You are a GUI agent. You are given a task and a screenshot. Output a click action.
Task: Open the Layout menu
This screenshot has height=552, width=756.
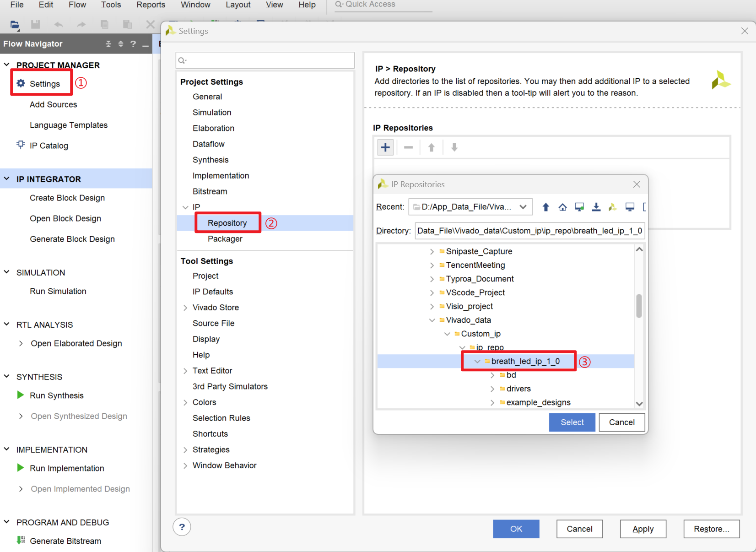coord(238,5)
